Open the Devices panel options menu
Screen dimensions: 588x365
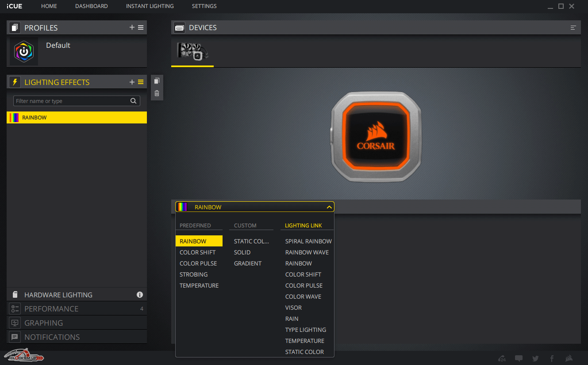573,27
